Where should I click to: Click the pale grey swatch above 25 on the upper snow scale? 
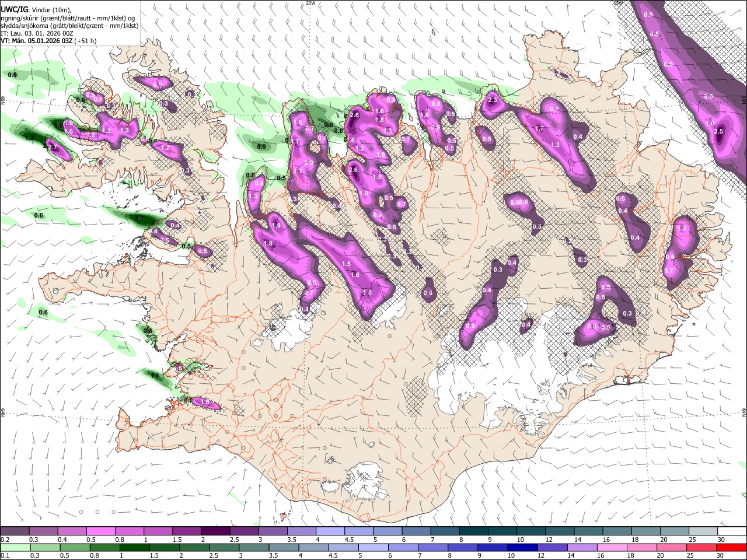[703, 531]
